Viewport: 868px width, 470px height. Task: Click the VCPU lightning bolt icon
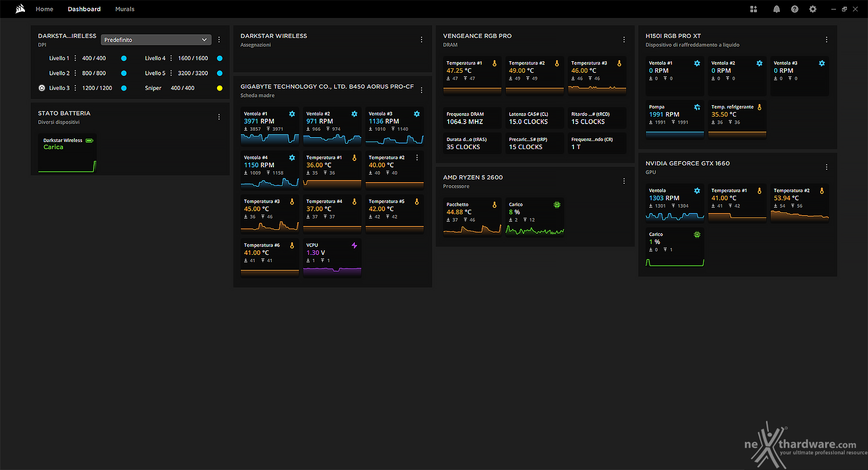click(354, 245)
